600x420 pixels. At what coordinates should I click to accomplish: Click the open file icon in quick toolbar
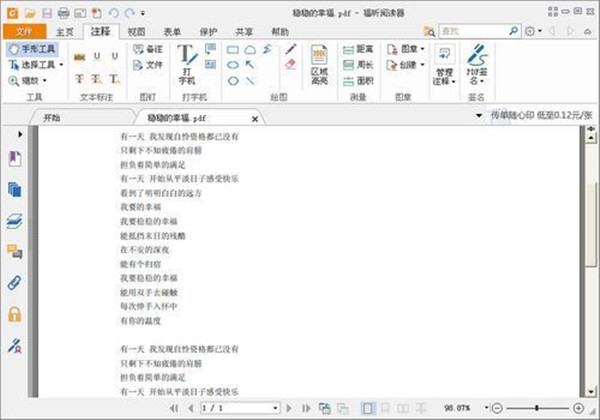[x=30, y=13]
